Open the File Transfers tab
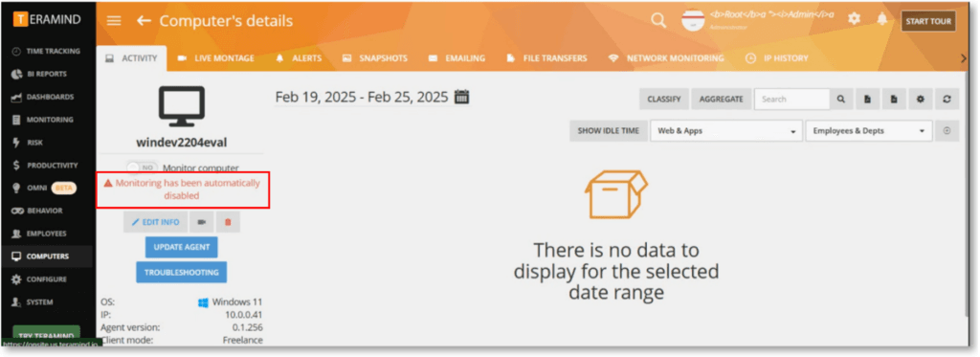Viewport: 980px width, 357px height. (546, 58)
